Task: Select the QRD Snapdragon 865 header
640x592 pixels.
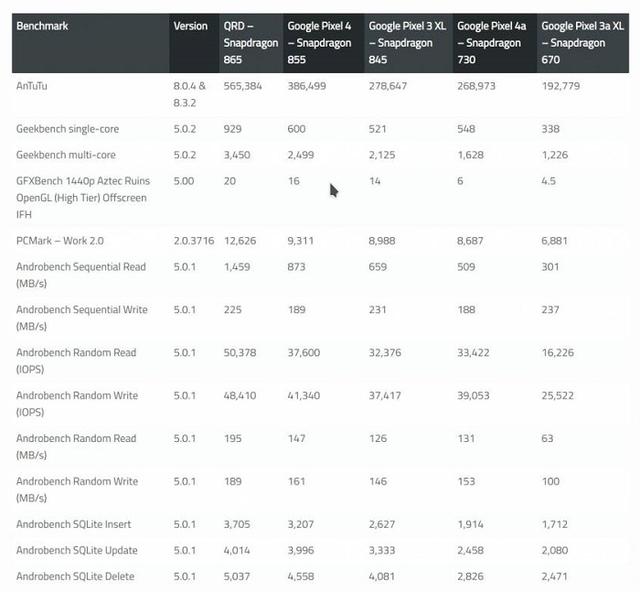Action: tap(251, 43)
